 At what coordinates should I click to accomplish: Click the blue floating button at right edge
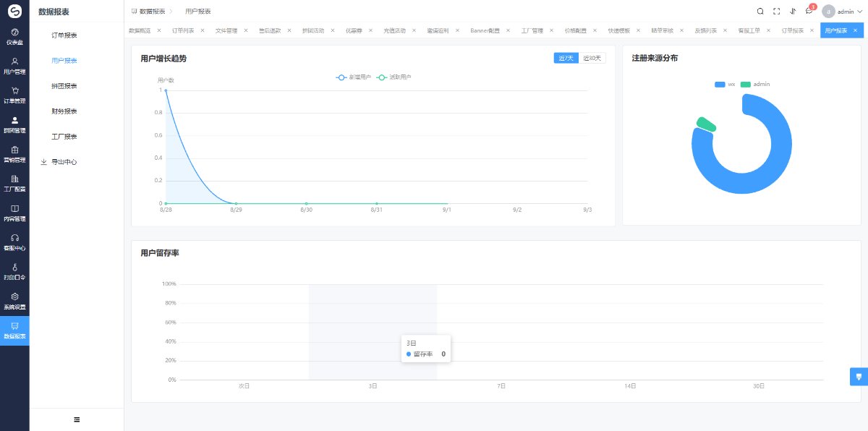[859, 377]
